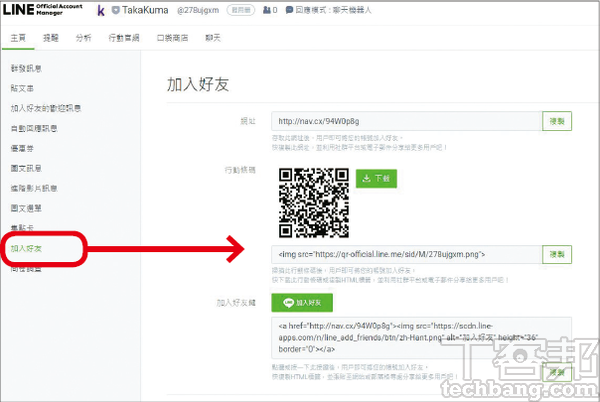Viewport: 600px width, 402px height.
Task: Click the http://nav.cx/94W0p8g URL field
Action: (406, 121)
